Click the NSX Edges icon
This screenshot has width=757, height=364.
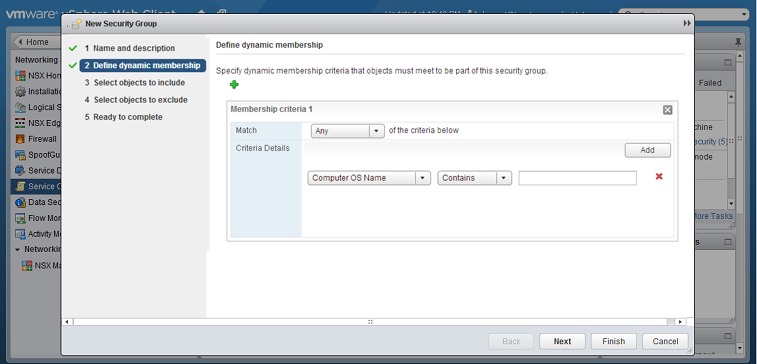[x=20, y=123]
